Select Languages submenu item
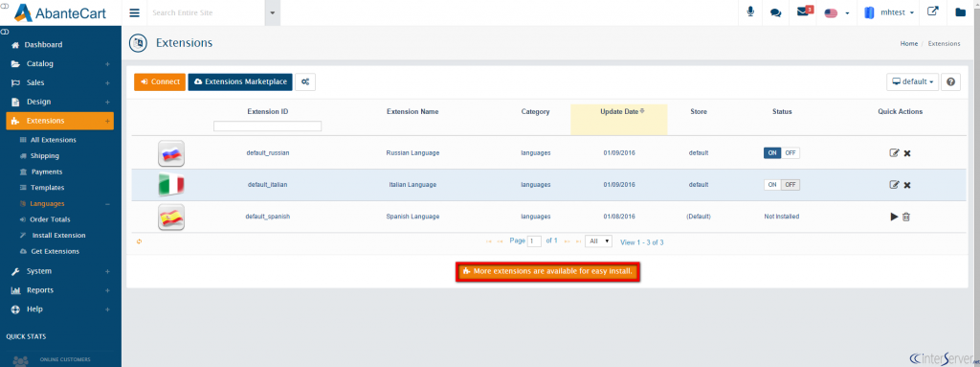The image size is (980, 367). (47, 203)
